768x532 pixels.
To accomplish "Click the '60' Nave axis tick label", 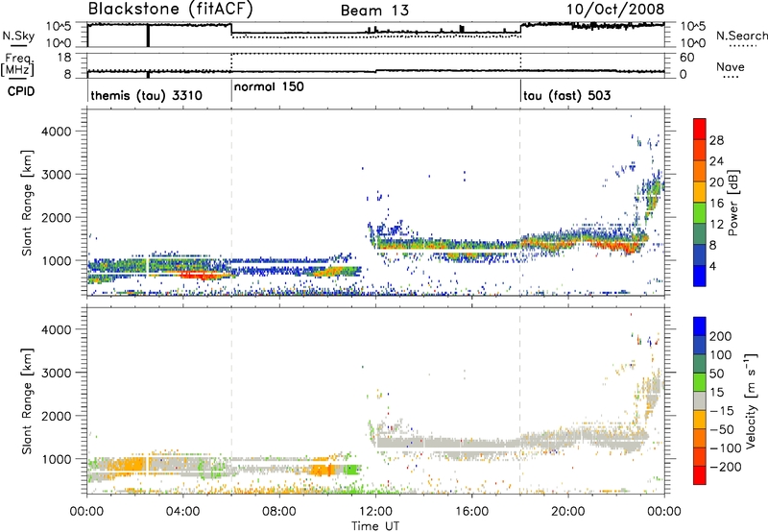I will (x=687, y=58).
